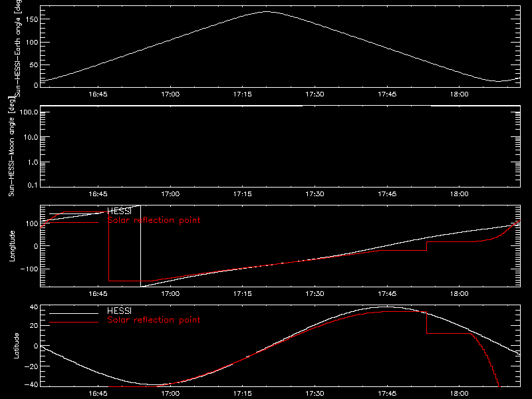The height and width of the screenshot is (399, 532).
Task: Select the -40 tick on Latitude plot
Action: pos(31,385)
